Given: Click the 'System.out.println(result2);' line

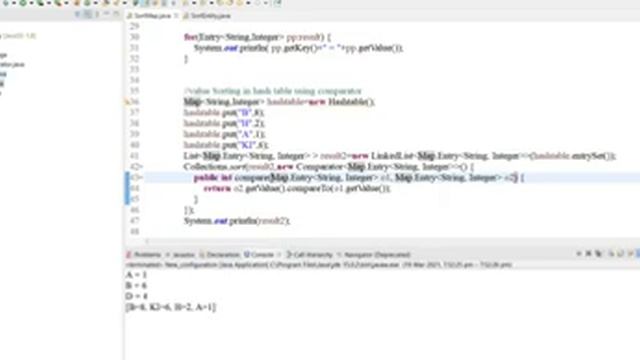Looking at the screenshot, I should click(237, 221).
